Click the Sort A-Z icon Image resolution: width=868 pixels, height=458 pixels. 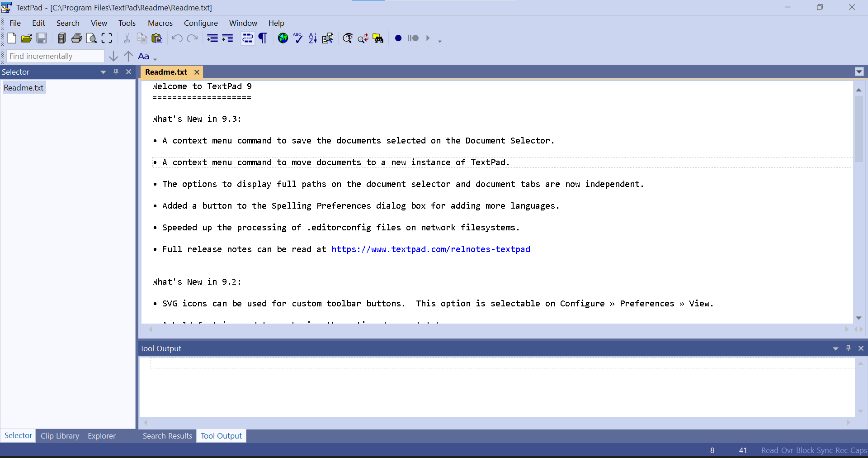click(x=313, y=38)
